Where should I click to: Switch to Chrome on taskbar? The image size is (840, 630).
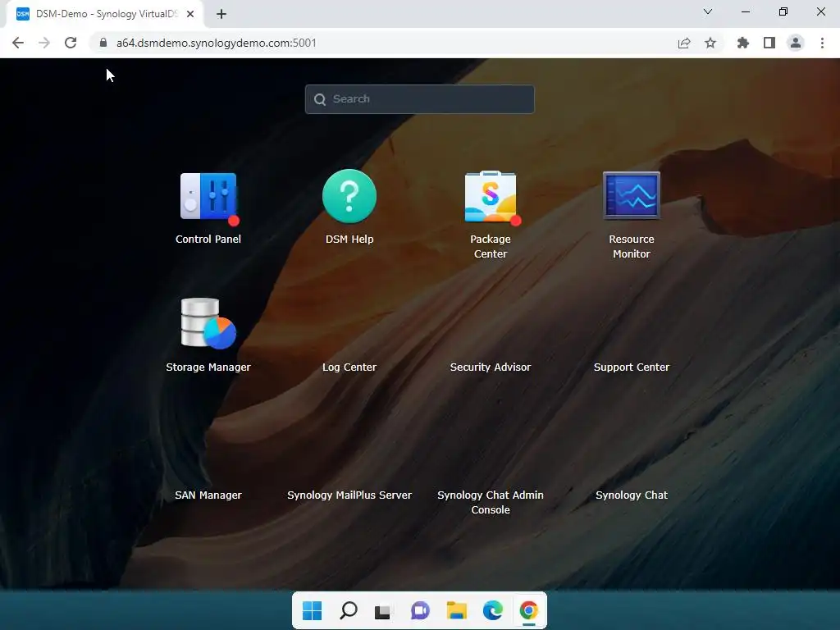[529, 610]
